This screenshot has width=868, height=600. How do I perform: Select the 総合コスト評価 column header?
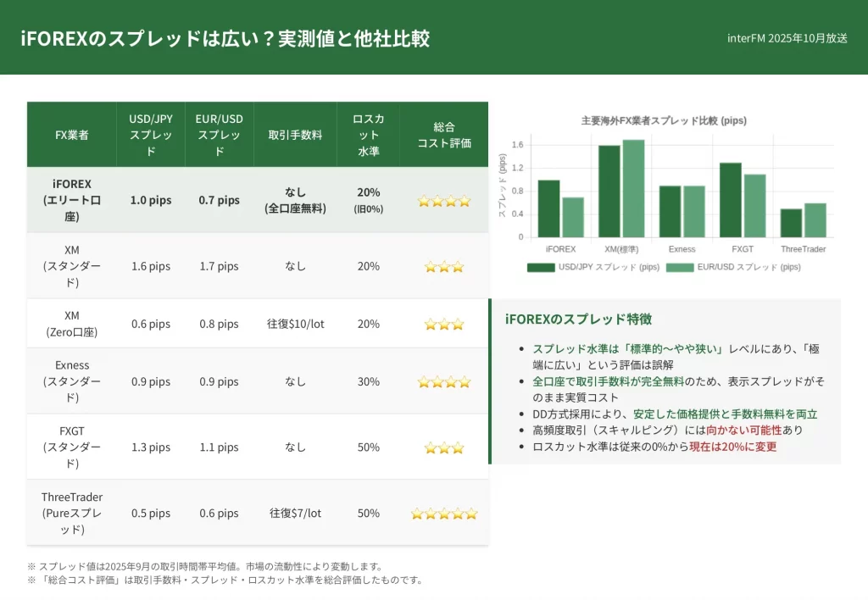443,135
